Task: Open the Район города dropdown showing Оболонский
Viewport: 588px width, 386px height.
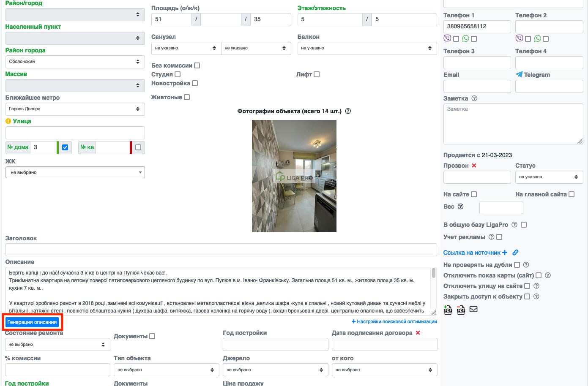Action: pos(75,62)
